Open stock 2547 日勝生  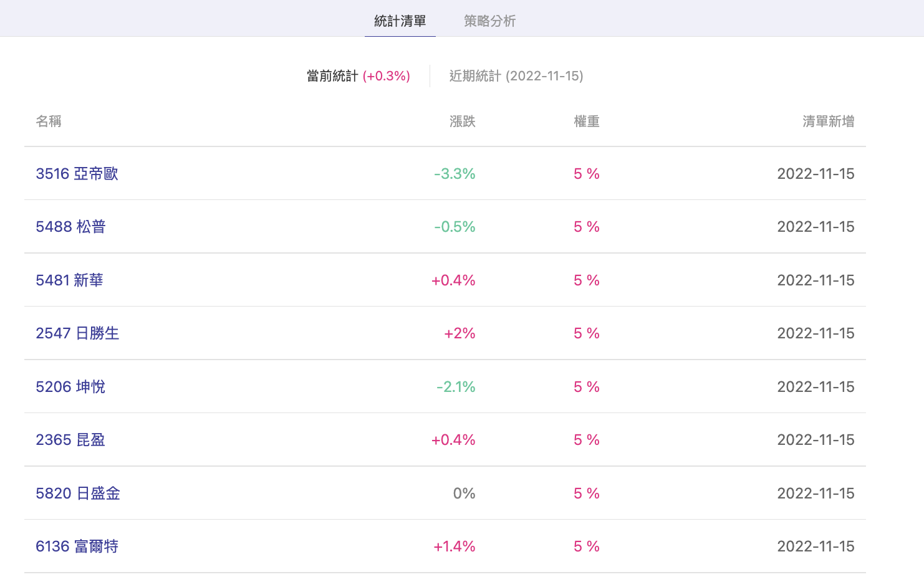(x=77, y=333)
